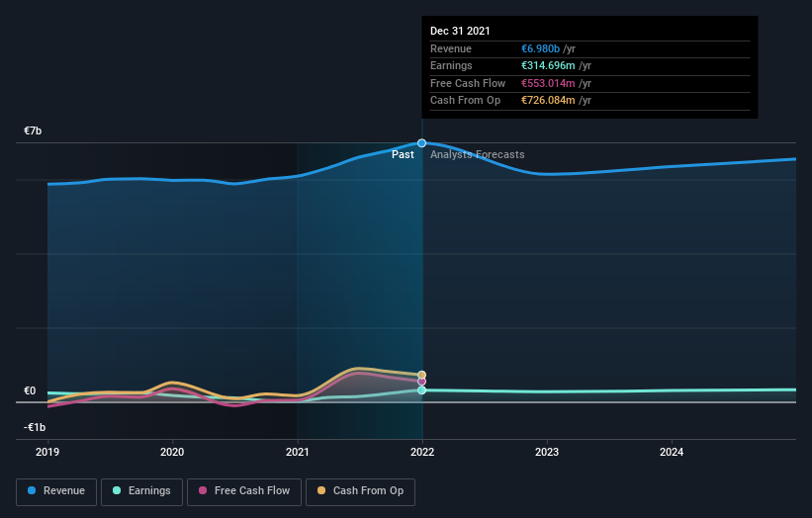Click the -€1b y-axis label
Image resolution: width=812 pixels, height=518 pixels.
tap(35, 427)
